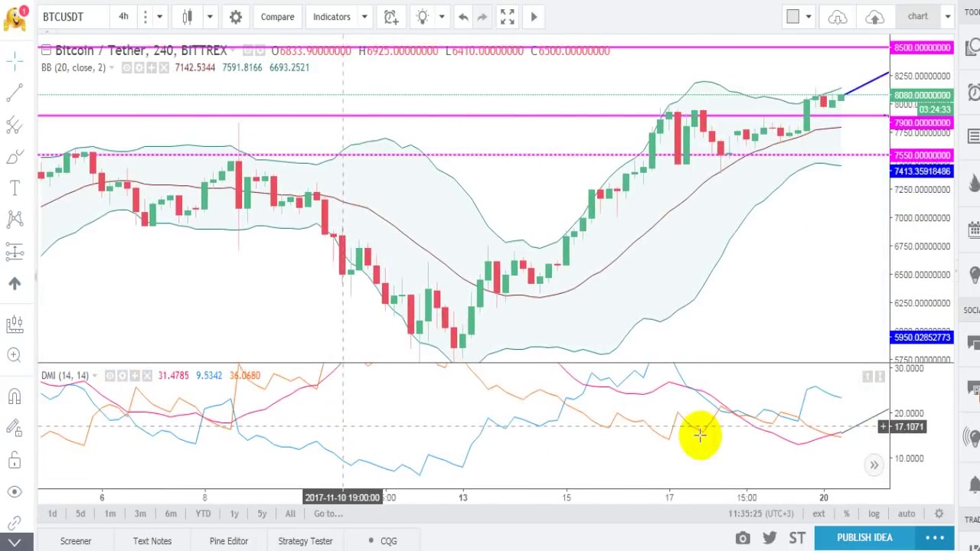The width and height of the screenshot is (980, 551).
Task: Open the Screener tab
Action: (x=76, y=541)
